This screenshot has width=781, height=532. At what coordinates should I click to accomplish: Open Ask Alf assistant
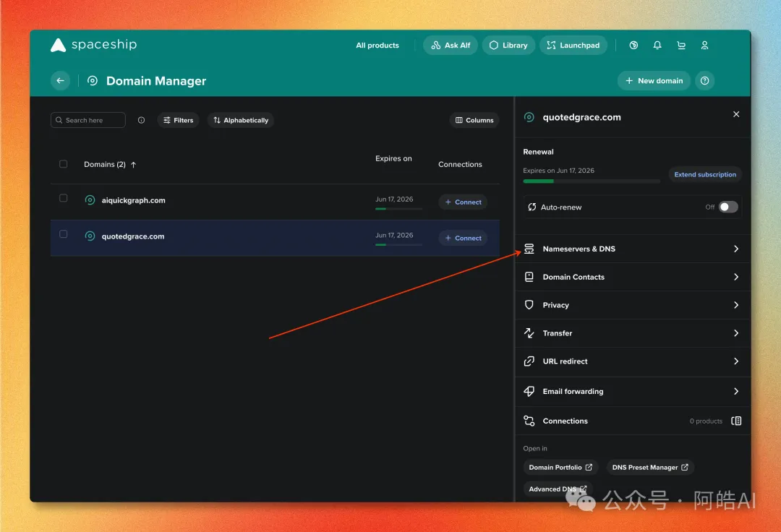(x=451, y=46)
